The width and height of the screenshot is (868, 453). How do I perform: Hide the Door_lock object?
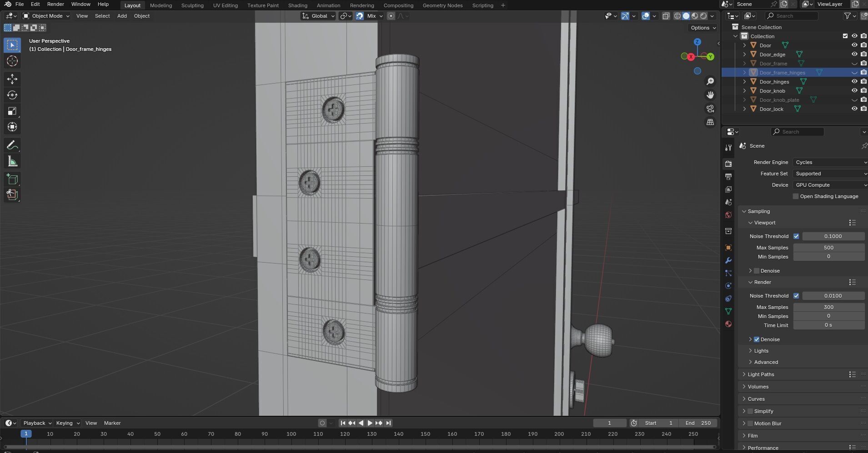click(854, 109)
